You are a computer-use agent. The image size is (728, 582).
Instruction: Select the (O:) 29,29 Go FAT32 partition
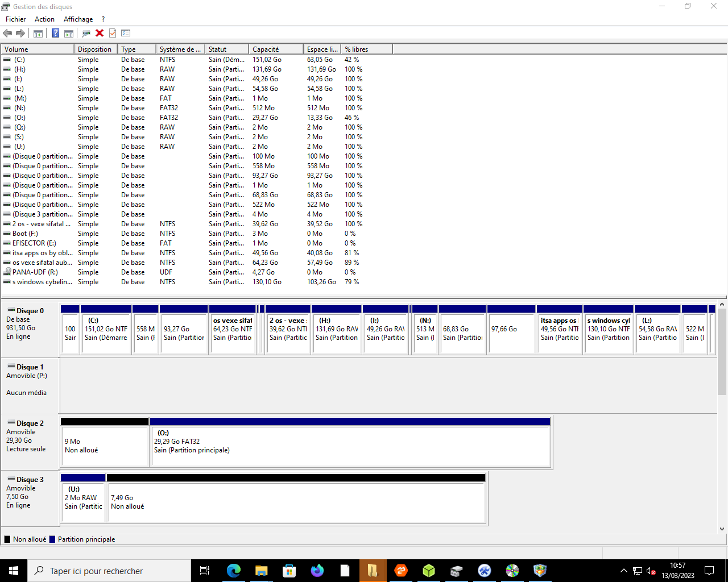(350, 442)
